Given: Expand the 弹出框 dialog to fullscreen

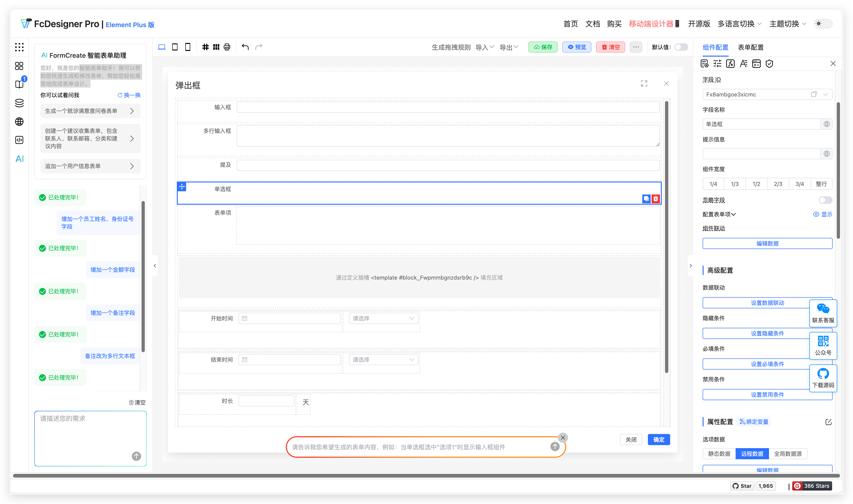Looking at the screenshot, I should (x=644, y=83).
